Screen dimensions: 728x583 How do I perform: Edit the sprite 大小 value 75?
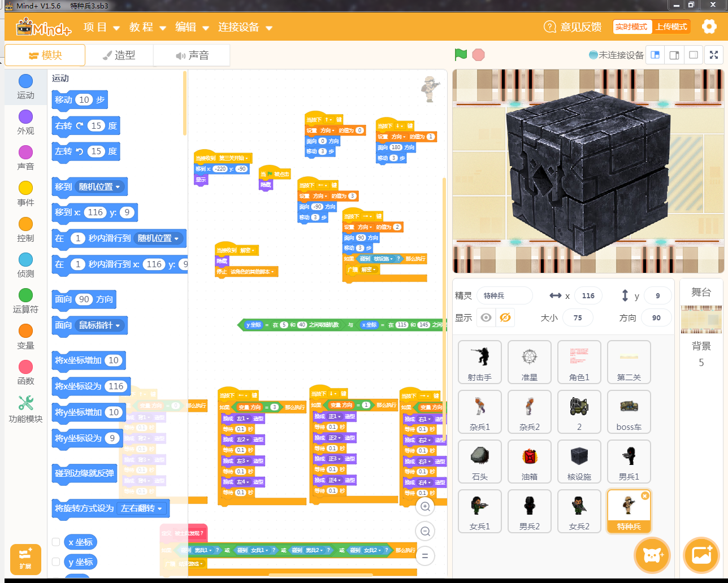(577, 317)
